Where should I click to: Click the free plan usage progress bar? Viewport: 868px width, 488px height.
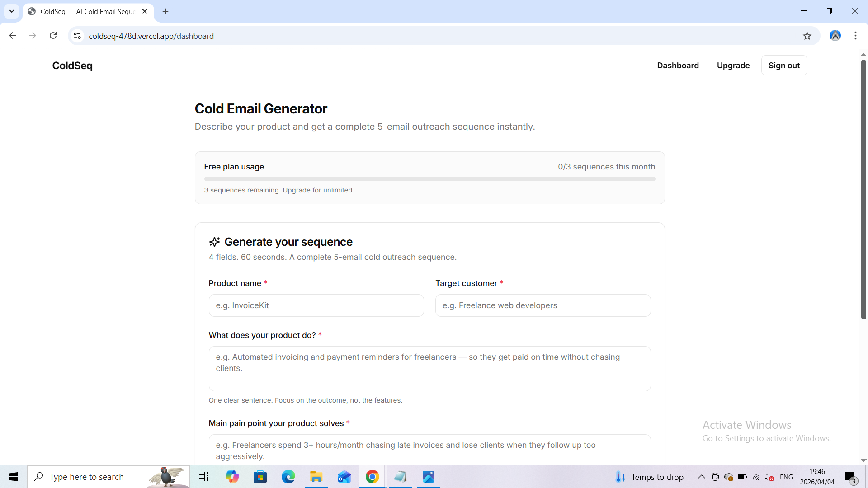point(429,178)
